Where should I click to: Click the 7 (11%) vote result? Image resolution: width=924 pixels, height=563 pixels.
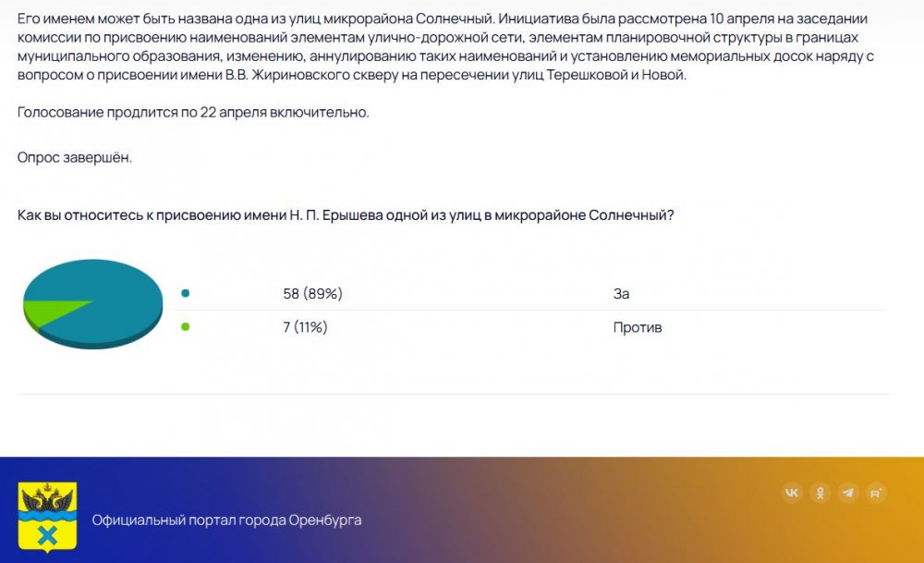[x=305, y=327]
